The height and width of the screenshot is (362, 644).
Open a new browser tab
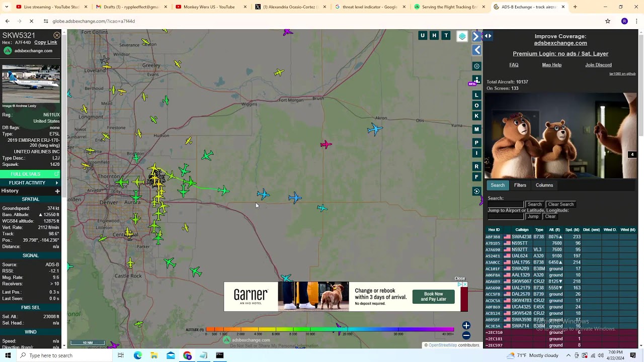[x=575, y=7]
